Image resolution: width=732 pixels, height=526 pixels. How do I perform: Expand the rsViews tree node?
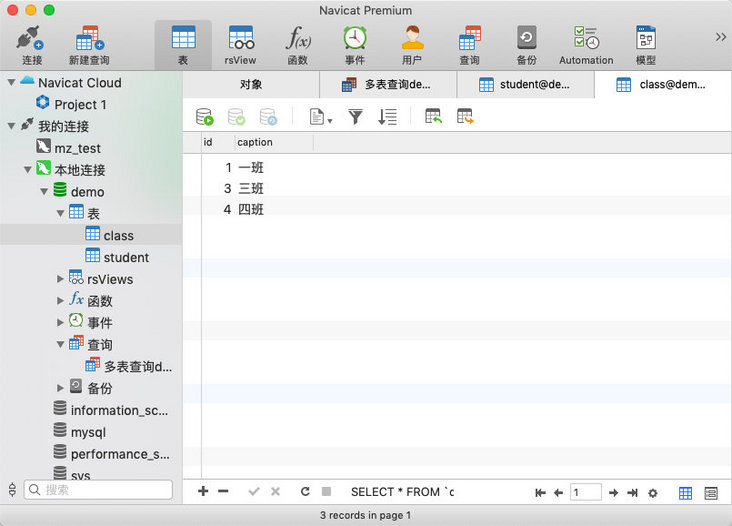coord(61,279)
